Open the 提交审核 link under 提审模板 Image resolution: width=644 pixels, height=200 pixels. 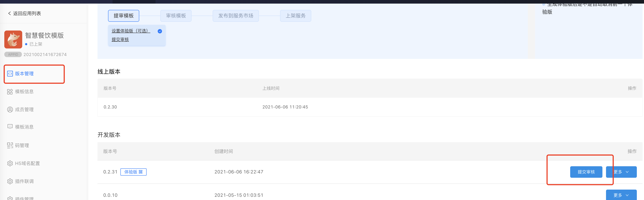click(120, 40)
